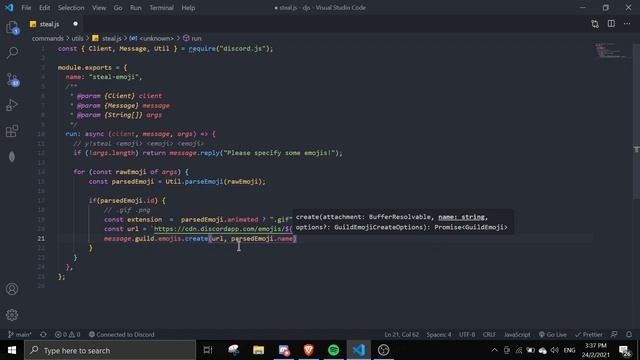The height and width of the screenshot is (360, 640).
Task: Click ENG language indicator in tray
Action: pos(569,350)
